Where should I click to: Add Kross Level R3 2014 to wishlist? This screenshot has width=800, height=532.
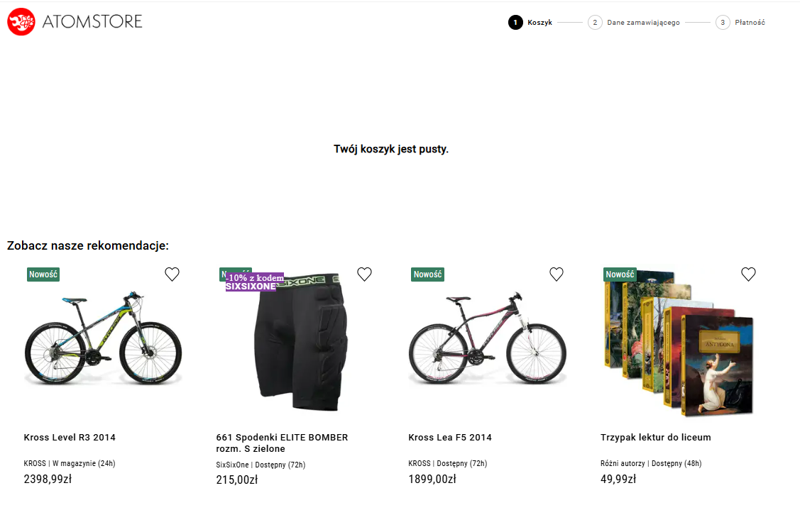pos(172,275)
